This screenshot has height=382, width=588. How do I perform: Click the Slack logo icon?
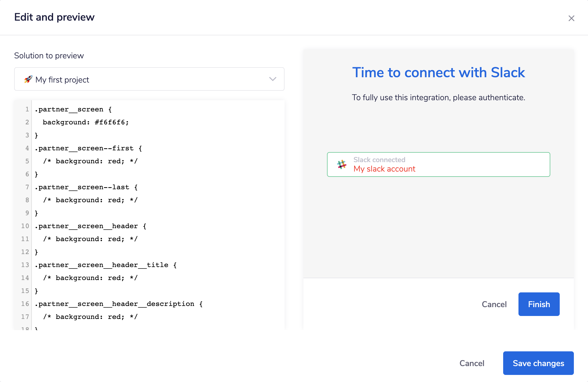point(341,164)
